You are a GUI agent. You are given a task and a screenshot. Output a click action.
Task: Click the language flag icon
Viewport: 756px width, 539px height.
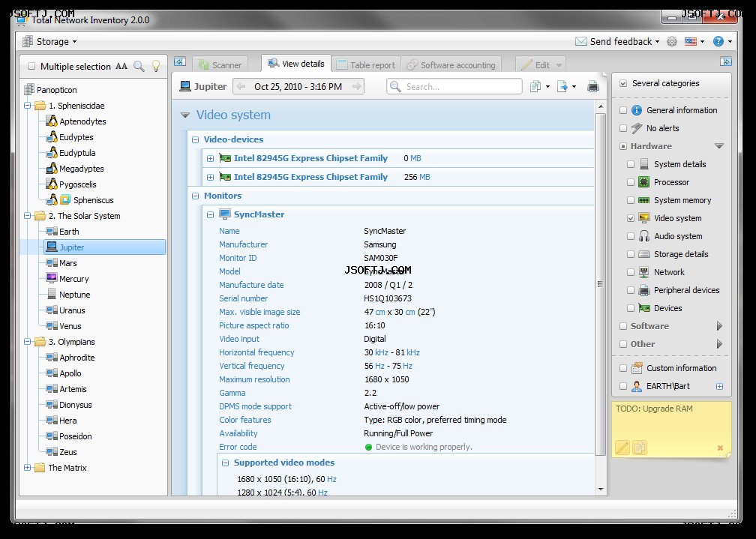point(691,41)
